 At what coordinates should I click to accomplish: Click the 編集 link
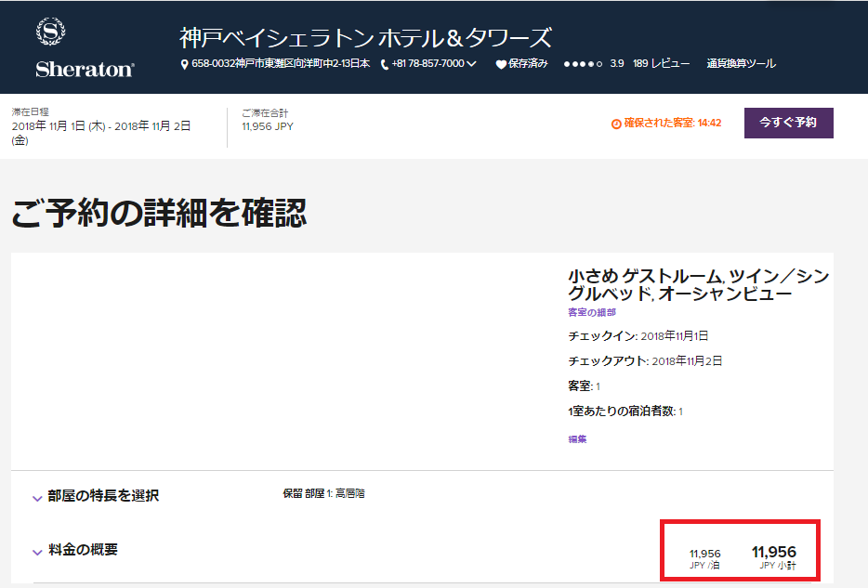pos(577,439)
